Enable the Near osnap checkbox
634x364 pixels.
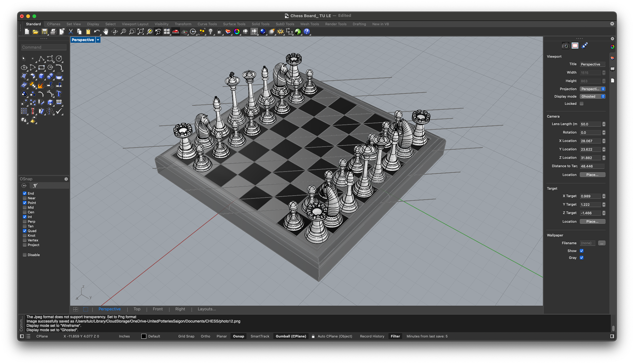[25, 198]
